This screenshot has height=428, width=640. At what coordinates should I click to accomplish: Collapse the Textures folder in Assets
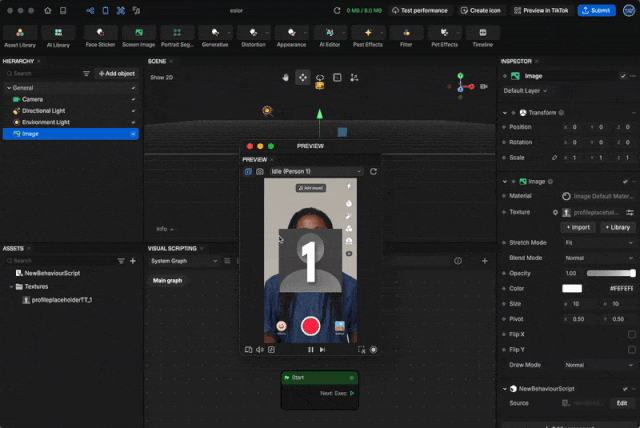tap(11, 287)
